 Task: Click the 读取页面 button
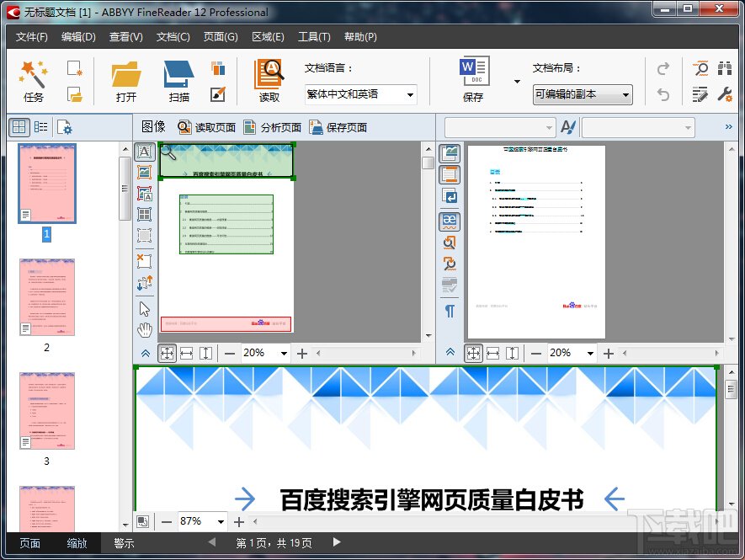[x=207, y=127]
